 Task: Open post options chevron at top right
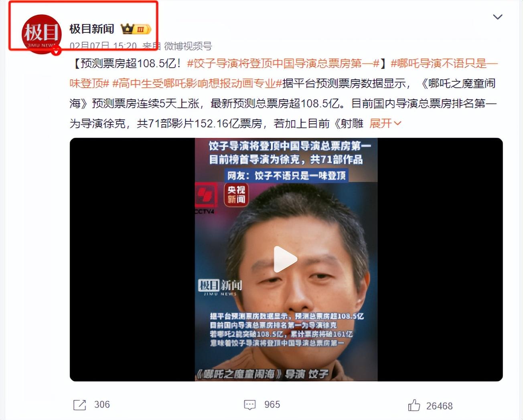point(498,17)
